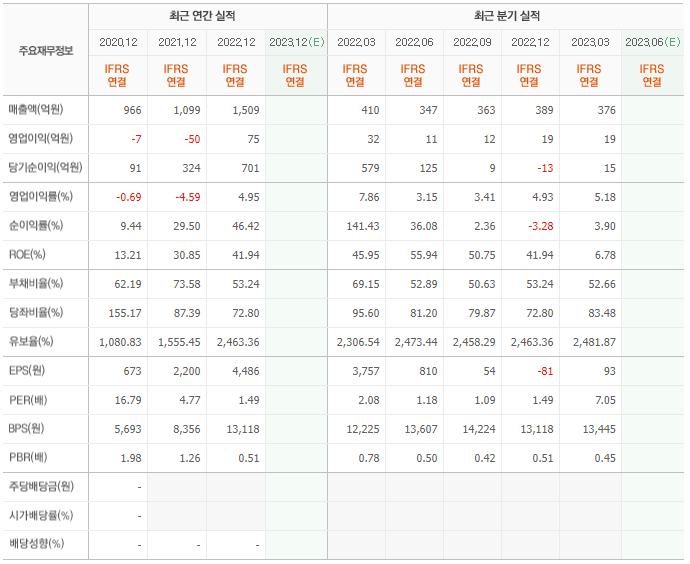Image resolution: width=690 pixels, height=564 pixels.
Task: Select the 순이익률(%) row label
Action: 36,226
